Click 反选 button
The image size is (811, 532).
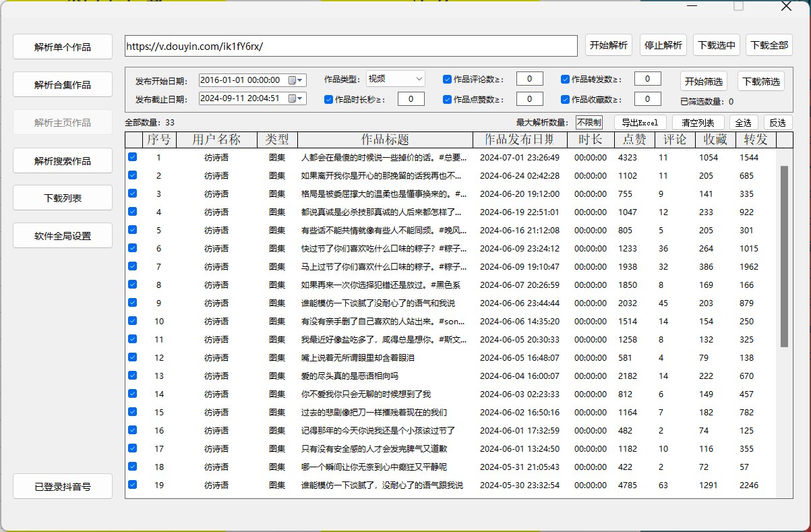(x=777, y=123)
